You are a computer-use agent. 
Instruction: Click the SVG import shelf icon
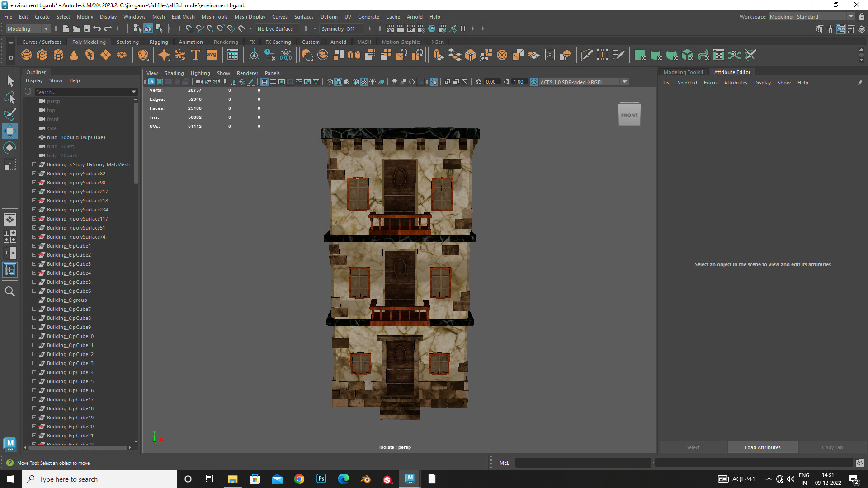click(x=212, y=55)
